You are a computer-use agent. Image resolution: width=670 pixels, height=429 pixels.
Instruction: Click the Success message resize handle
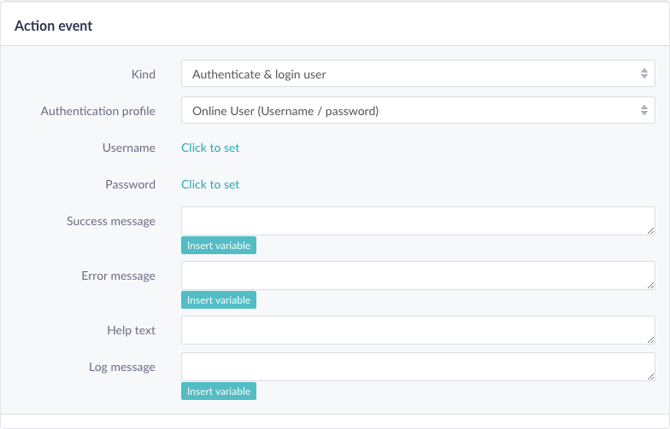tap(650, 231)
